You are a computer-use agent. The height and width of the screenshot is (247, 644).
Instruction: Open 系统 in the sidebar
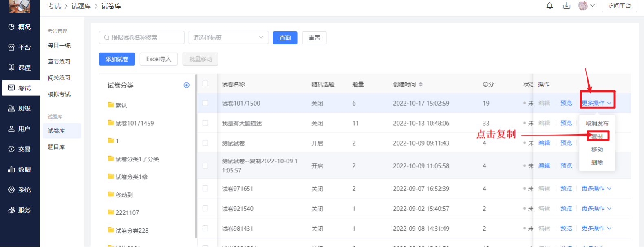(20, 190)
